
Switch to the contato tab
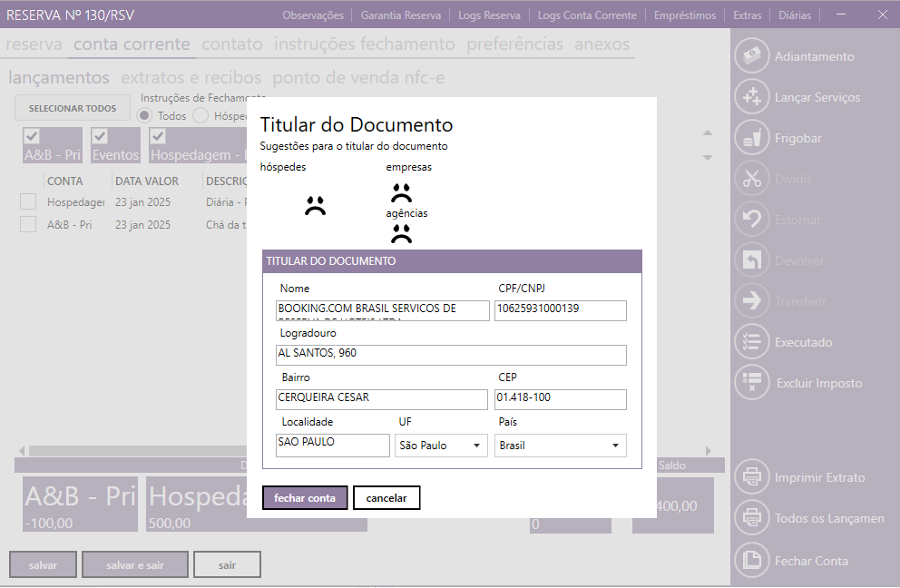coord(232,44)
